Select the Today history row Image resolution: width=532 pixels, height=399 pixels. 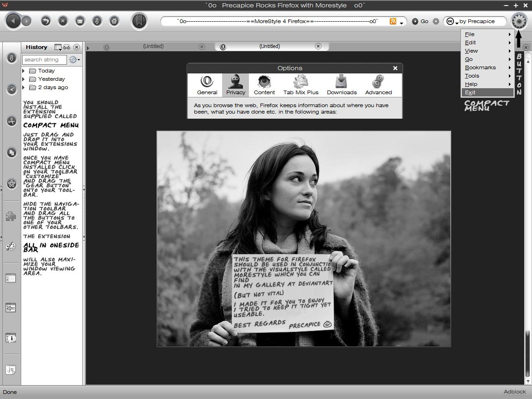[x=52, y=71]
